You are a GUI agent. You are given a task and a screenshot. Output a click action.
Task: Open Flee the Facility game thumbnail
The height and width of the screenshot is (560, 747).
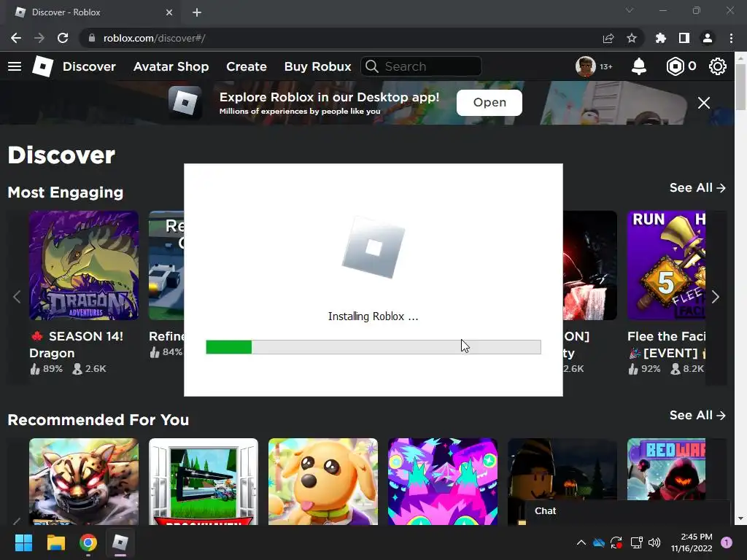[x=666, y=265]
